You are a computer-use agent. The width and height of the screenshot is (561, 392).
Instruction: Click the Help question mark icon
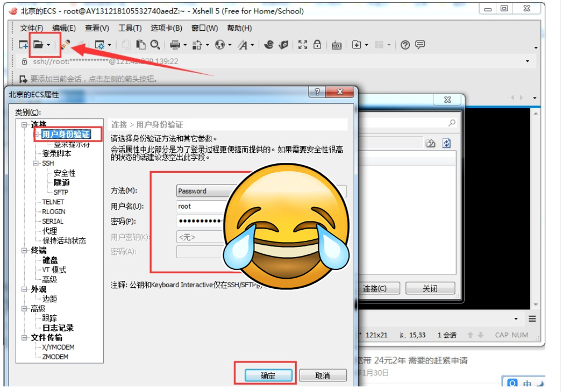click(405, 45)
